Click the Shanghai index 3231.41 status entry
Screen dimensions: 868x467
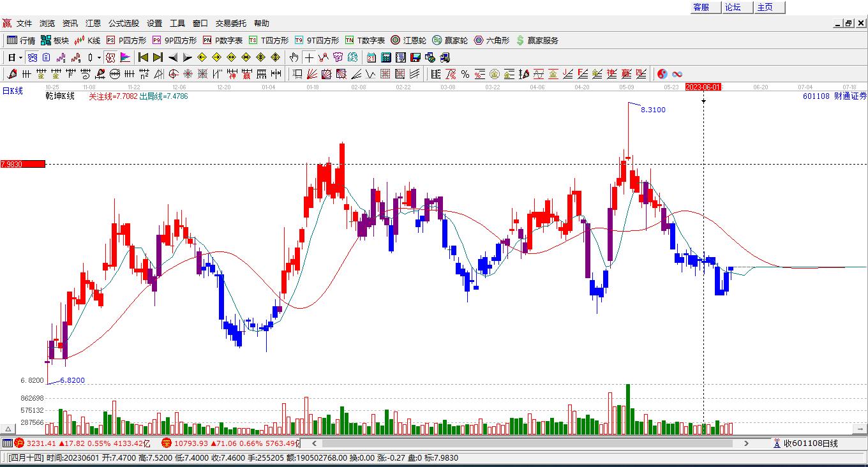(82, 443)
